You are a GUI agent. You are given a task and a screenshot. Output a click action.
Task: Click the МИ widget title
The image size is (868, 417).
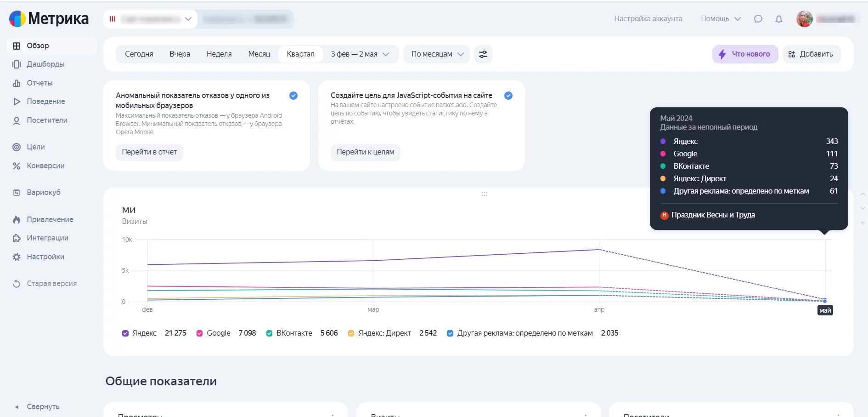[129, 210]
